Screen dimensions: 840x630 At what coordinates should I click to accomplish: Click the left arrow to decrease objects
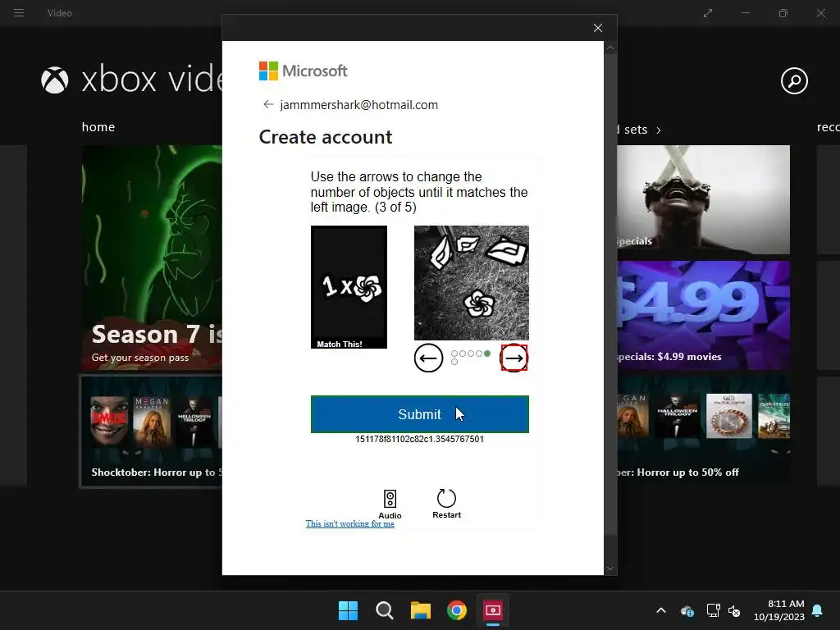coord(428,358)
